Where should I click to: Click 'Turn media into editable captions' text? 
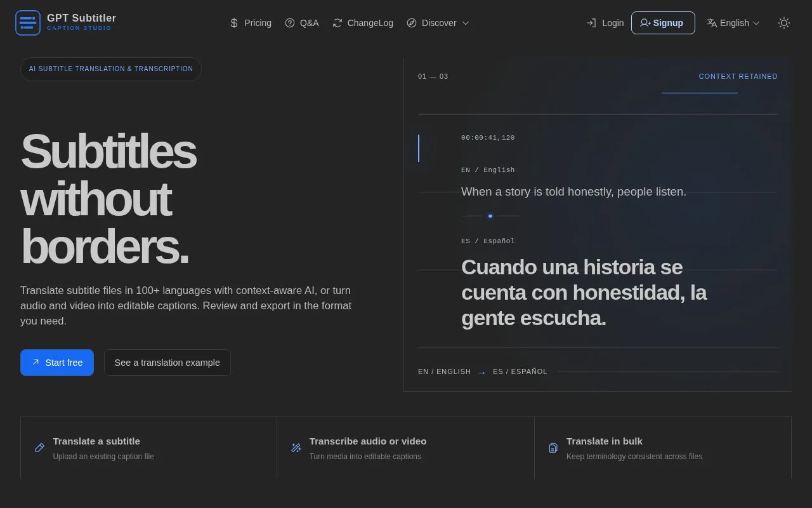click(x=365, y=457)
